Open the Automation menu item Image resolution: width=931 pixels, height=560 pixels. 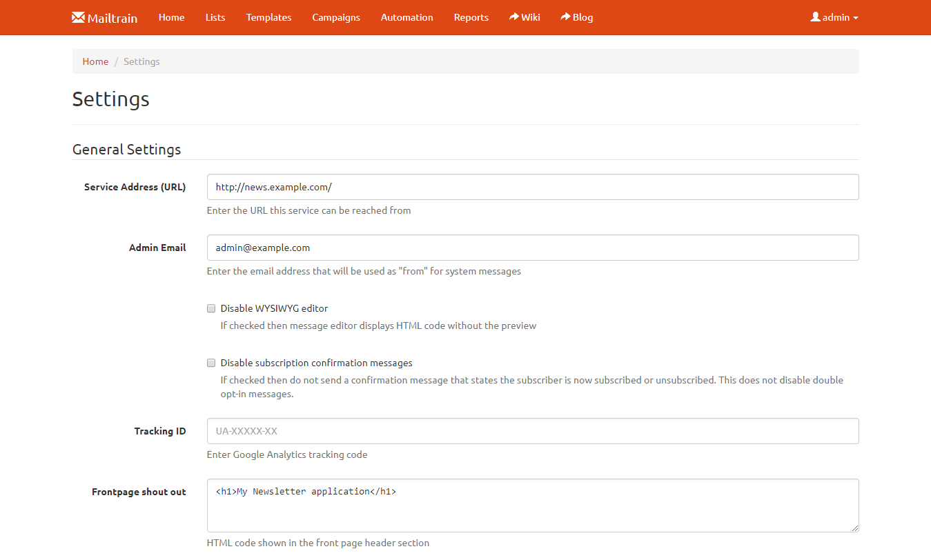pos(407,17)
